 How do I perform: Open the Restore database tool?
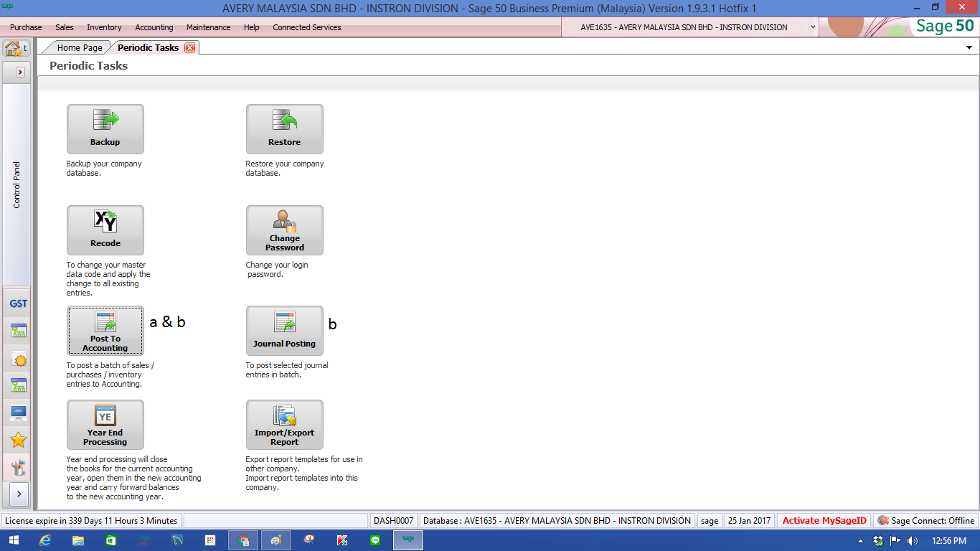coord(285,129)
